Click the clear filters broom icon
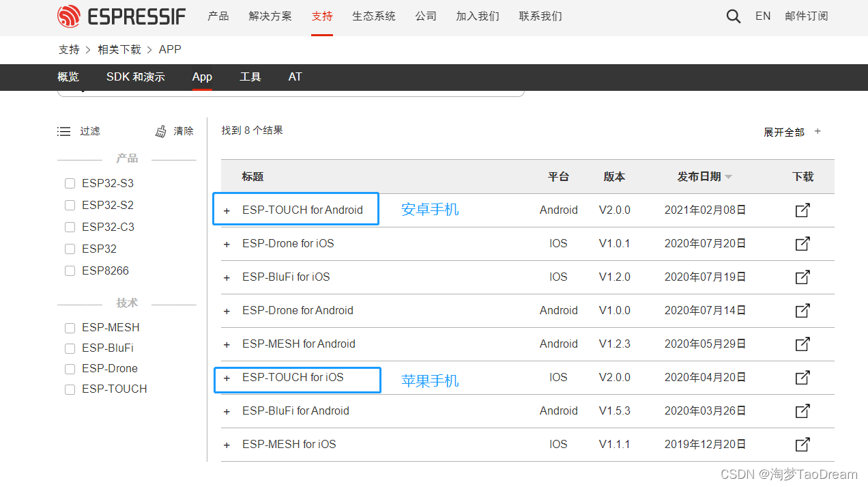 (161, 131)
